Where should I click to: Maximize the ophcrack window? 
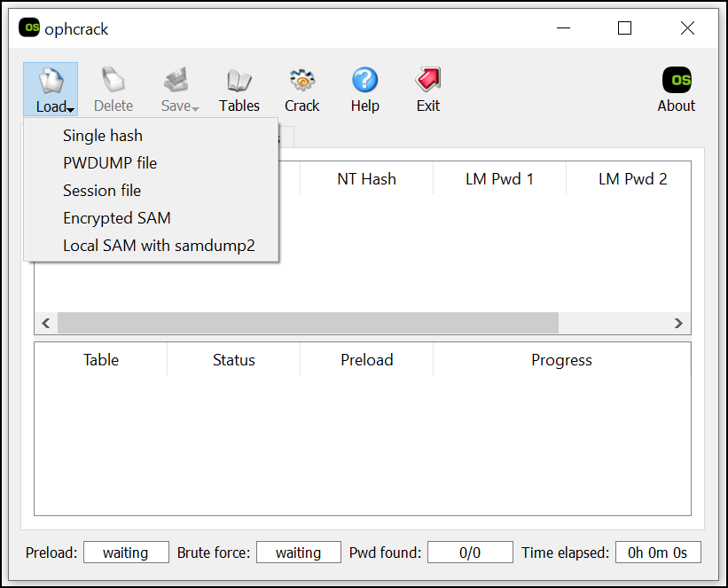[x=624, y=28]
